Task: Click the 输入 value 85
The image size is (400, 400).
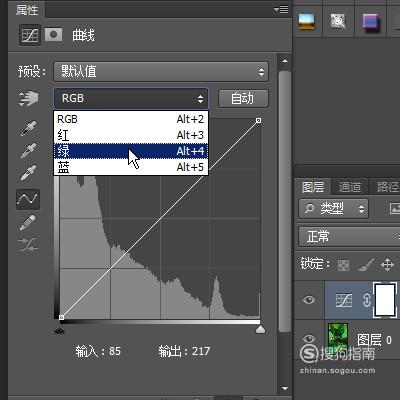Action: [115, 351]
